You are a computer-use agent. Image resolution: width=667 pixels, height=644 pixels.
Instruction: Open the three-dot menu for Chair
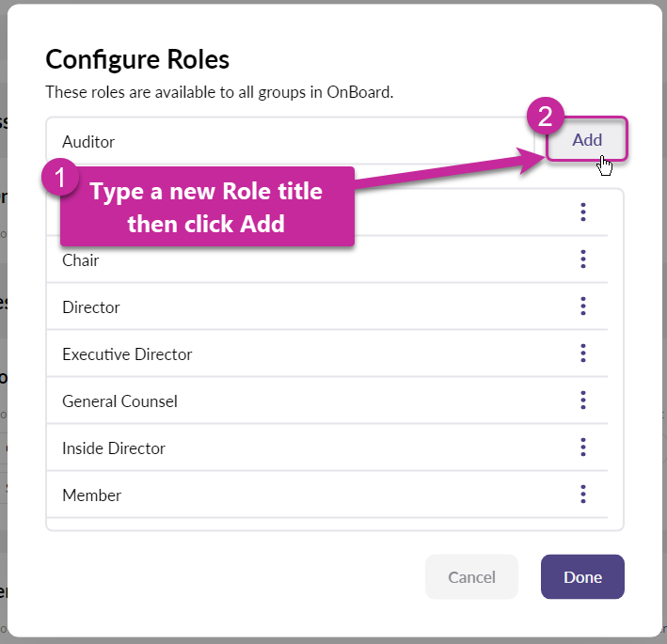coord(583,259)
